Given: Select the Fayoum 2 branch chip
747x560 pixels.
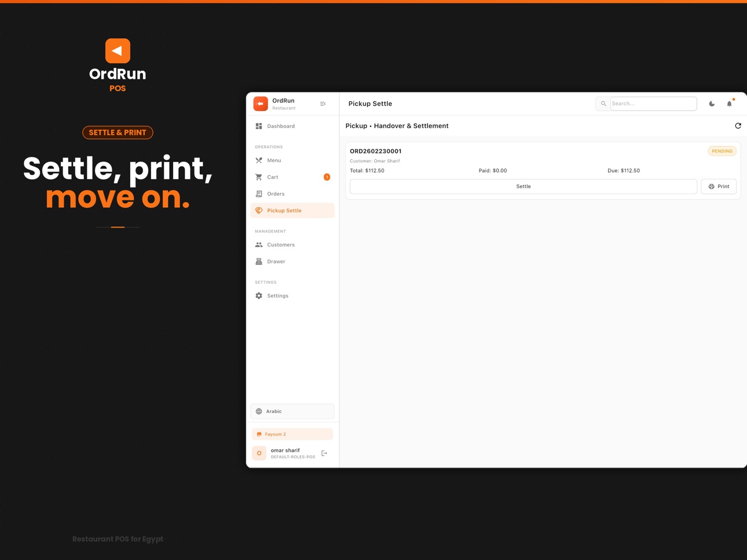Looking at the screenshot, I should pyautogui.click(x=292, y=434).
